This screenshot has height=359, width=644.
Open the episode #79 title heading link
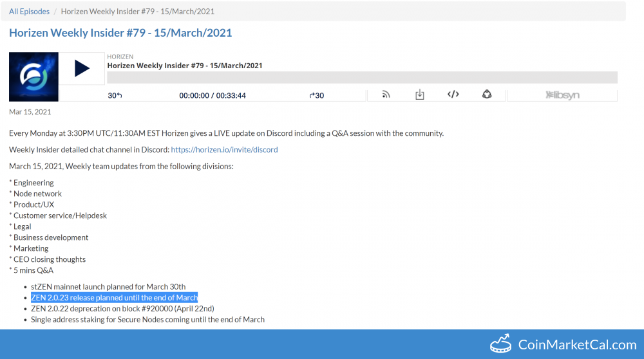tap(120, 33)
